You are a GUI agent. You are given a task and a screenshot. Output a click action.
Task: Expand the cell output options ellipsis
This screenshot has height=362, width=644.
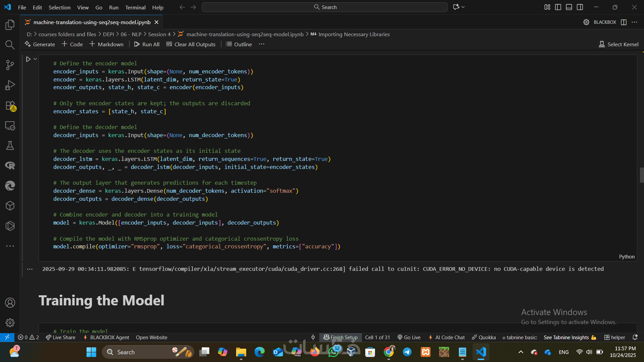click(x=30, y=269)
